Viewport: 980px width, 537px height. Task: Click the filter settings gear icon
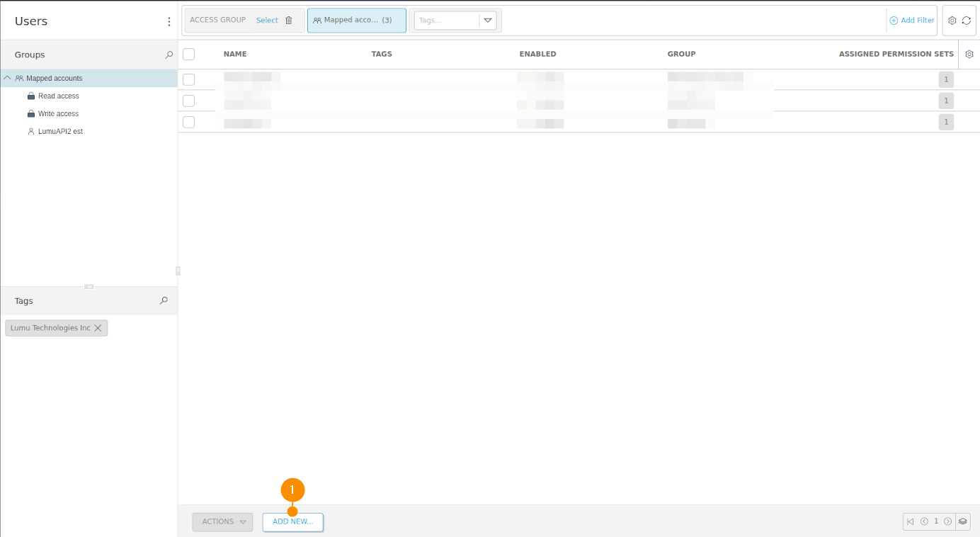tap(952, 21)
